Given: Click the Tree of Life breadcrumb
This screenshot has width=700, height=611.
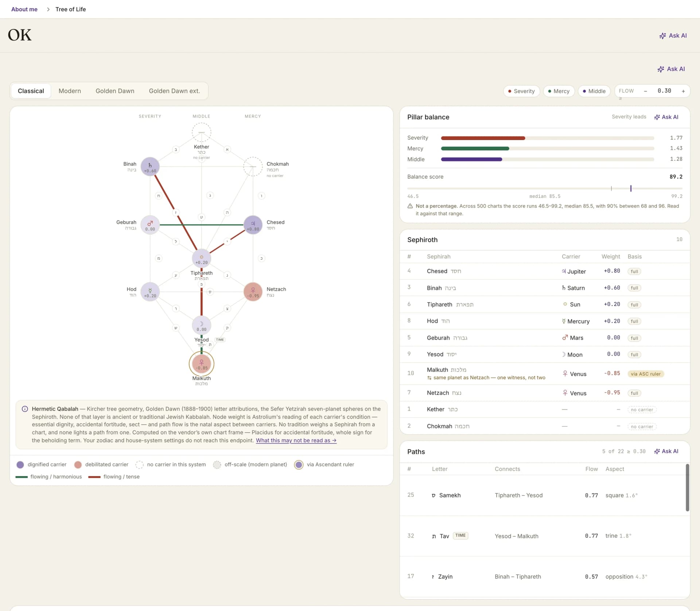Looking at the screenshot, I should [x=71, y=9].
